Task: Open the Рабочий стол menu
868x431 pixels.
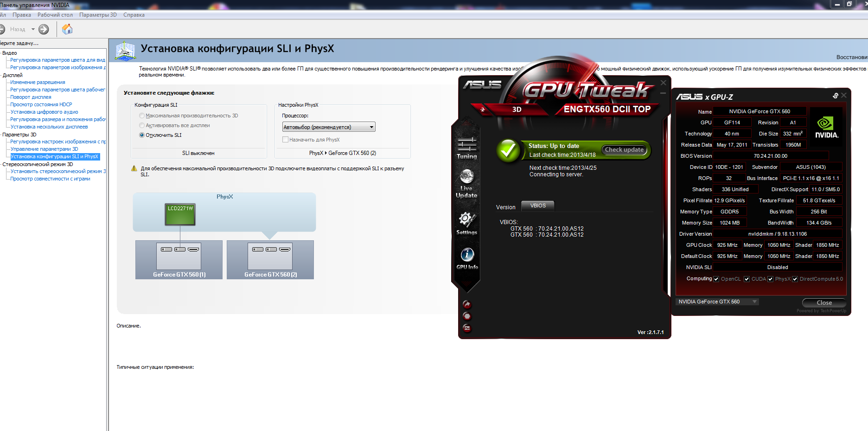Action: tap(55, 15)
